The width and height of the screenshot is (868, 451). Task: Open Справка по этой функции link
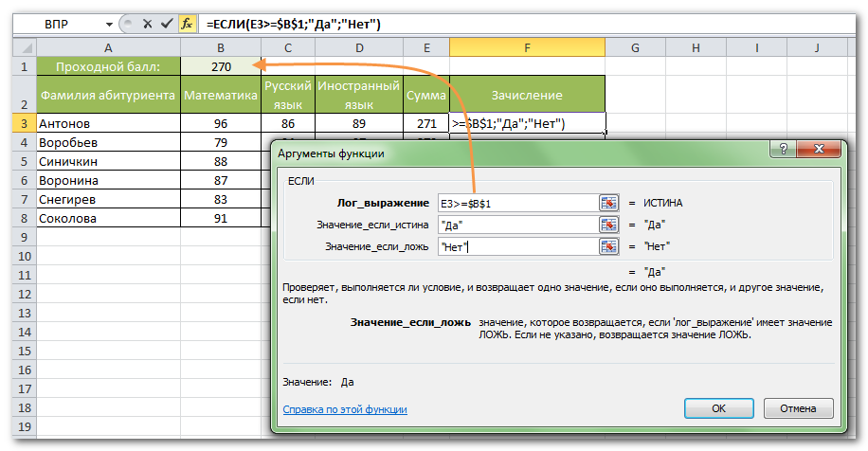click(345, 409)
